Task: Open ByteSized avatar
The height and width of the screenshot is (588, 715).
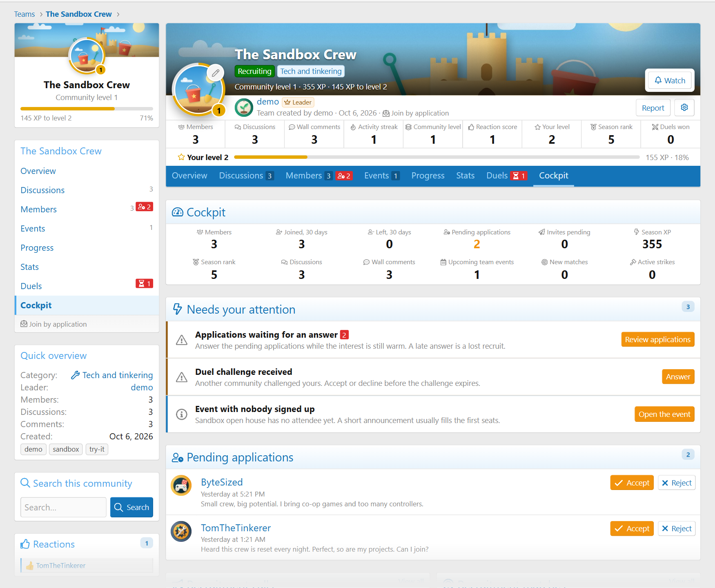Action: (181, 486)
